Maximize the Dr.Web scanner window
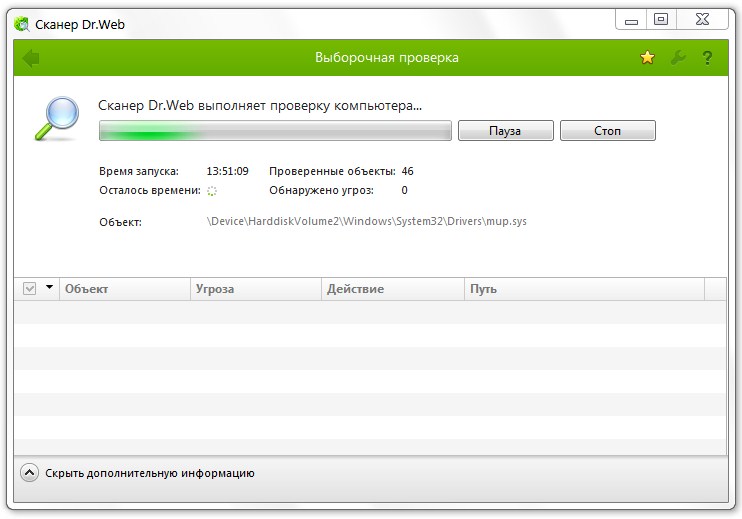Viewport: 742px width, 519px height. 661,19
